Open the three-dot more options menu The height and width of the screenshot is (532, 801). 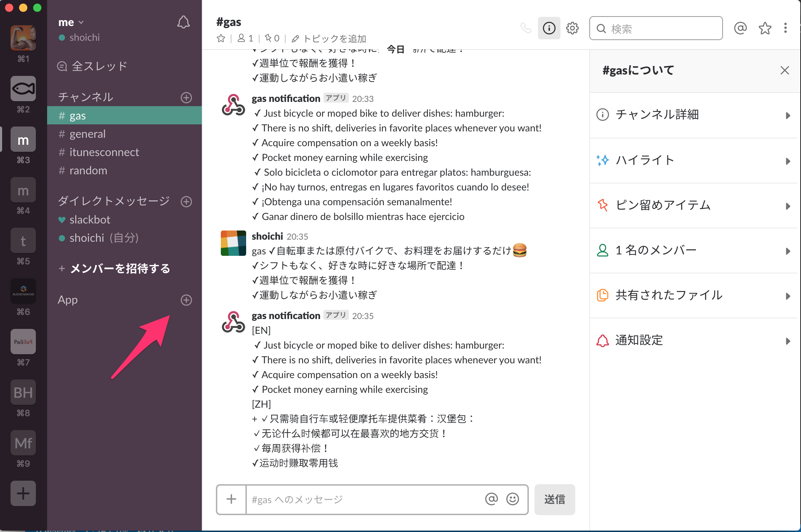pyautogui.click(x=785, y=28)
